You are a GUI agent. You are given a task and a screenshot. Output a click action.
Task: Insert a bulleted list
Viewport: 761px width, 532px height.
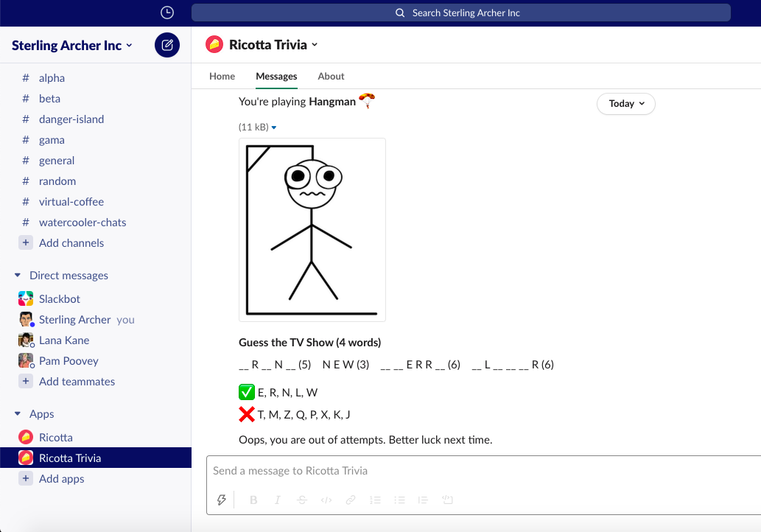point(399,500)
